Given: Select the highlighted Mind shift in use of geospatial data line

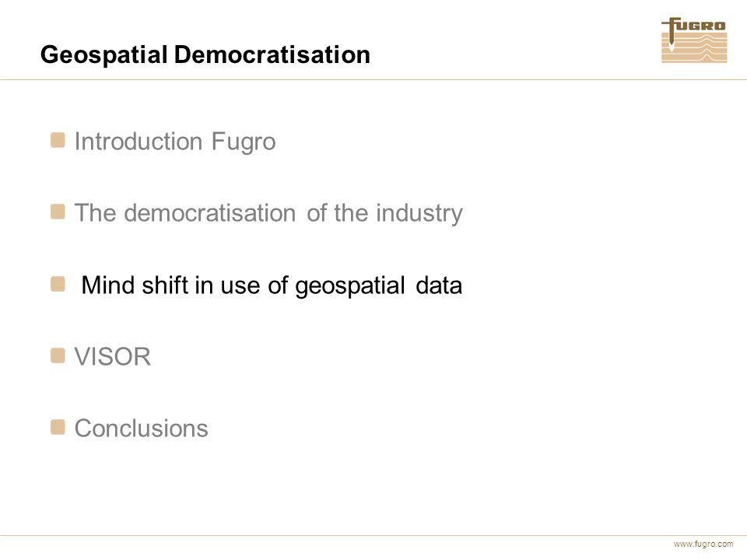Looking at the screenshot, I should 272,285.
